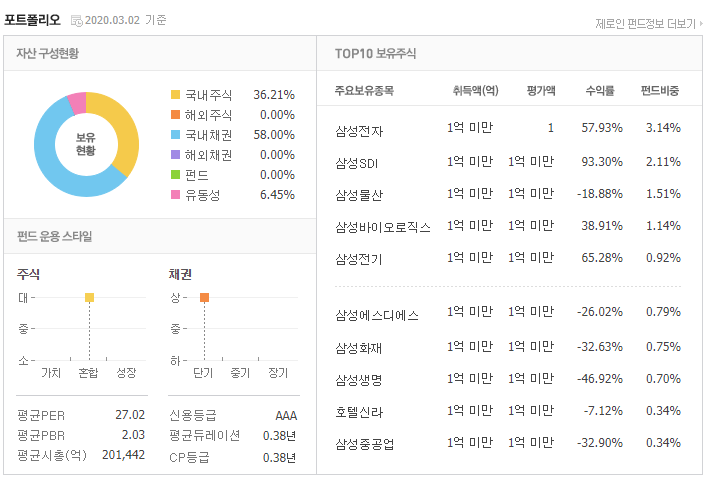Click the green 펀드 legend swatch
This screenshot has height=483, width=715.
tap(175, 175)
